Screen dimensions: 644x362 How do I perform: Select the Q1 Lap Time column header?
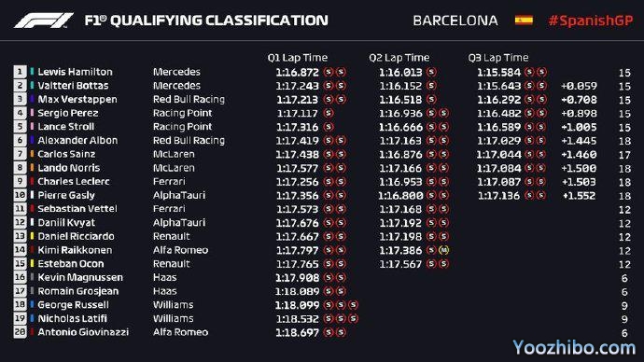click(298, 58)
